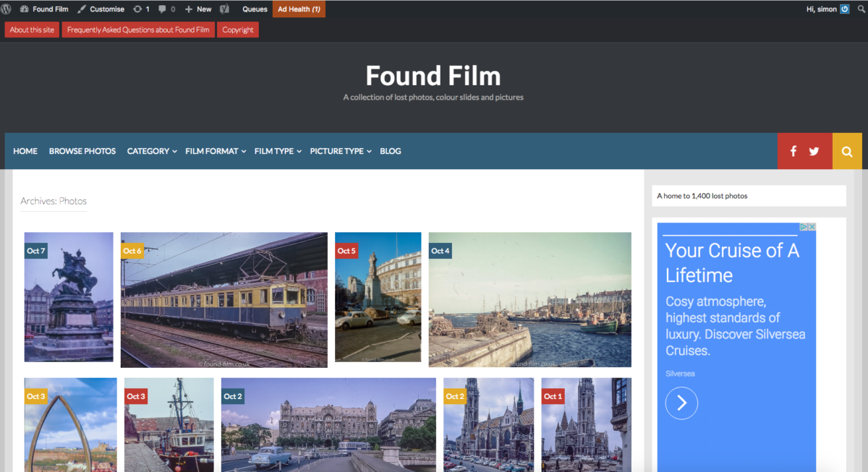Image resolution: width=868 pixels, height=472 pixels.
Task: Expand the CATEGORY dropdown
Action: click(152, 151)
